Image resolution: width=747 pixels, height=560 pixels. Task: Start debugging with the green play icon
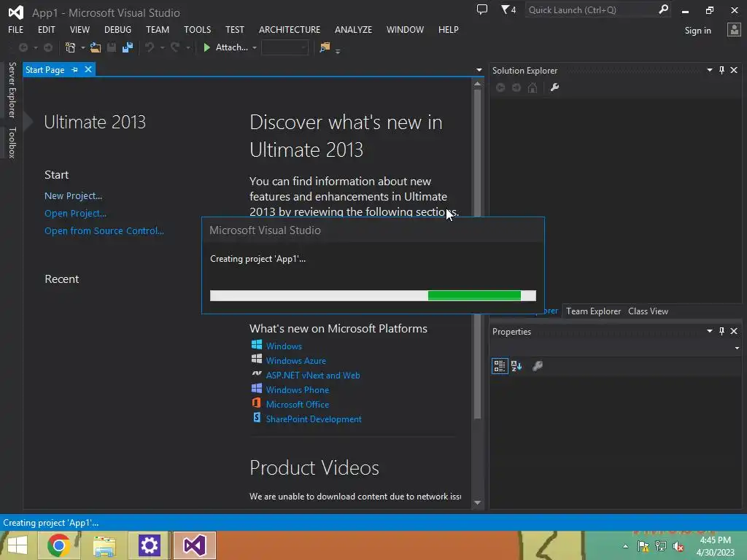click(x=206, y=47)
